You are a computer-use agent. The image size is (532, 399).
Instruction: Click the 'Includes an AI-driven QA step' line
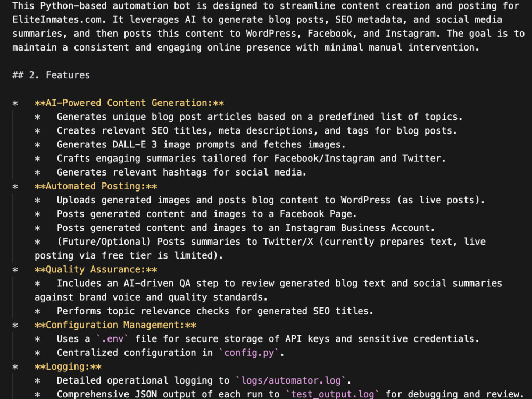click(x=279, y=284)
